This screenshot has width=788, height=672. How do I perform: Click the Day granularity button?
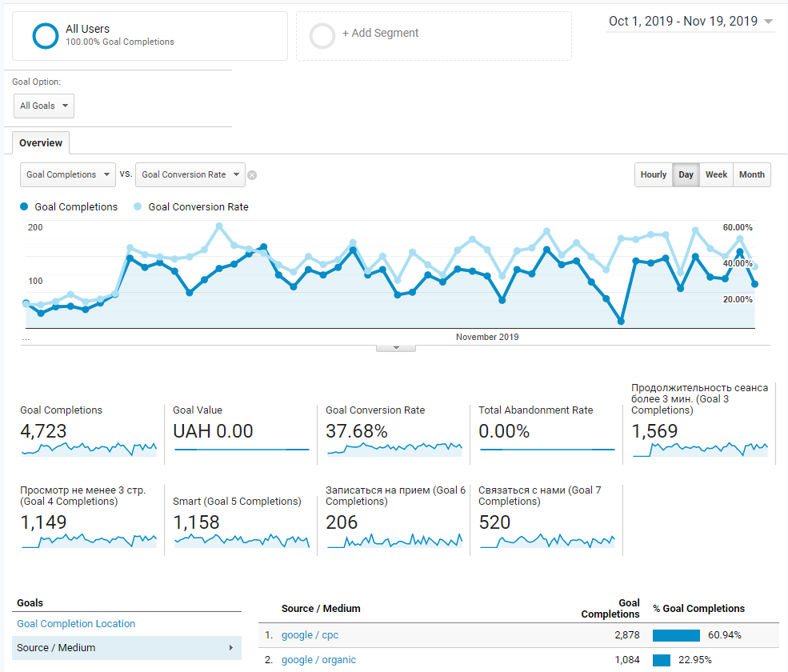tap(686, 174)
